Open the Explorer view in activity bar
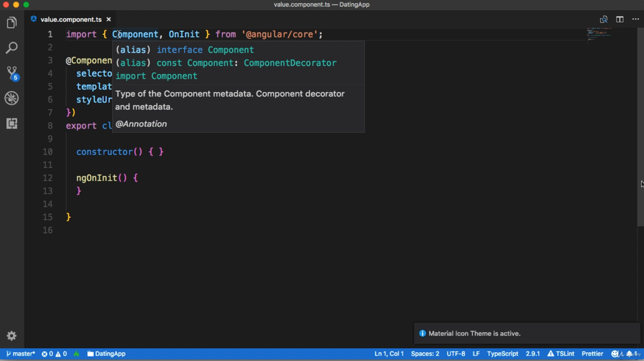Viewport: 644px width, 361px height. tap(12, 23)
